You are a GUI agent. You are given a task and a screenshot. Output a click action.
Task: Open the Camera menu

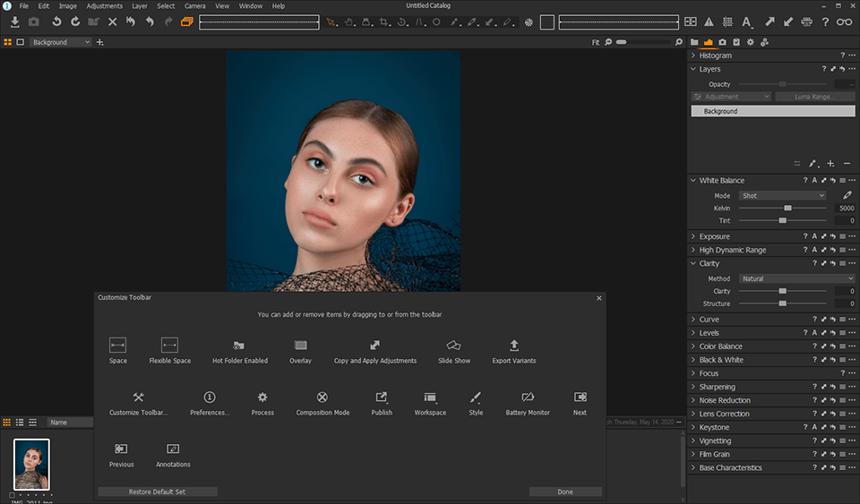(194, 6)
